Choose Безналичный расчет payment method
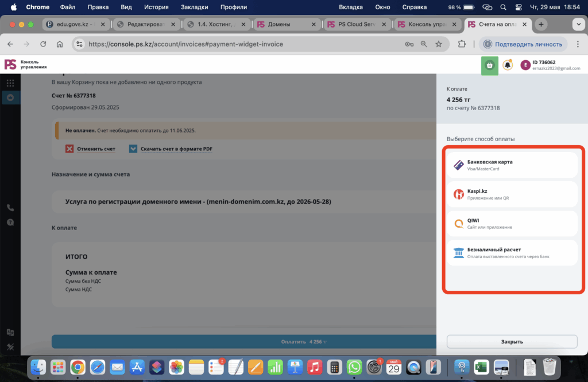 pos(512,253)
